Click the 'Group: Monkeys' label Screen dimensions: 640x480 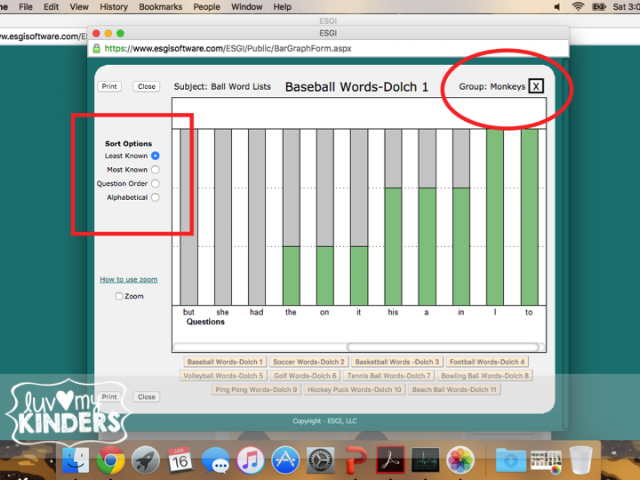coord(492,86)
